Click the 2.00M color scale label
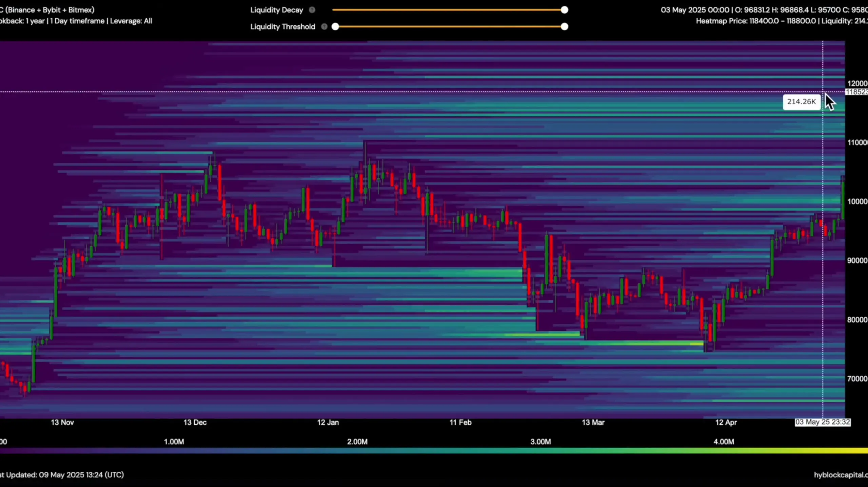The width and height of the screenshot is (868, 487). [357, 442]
